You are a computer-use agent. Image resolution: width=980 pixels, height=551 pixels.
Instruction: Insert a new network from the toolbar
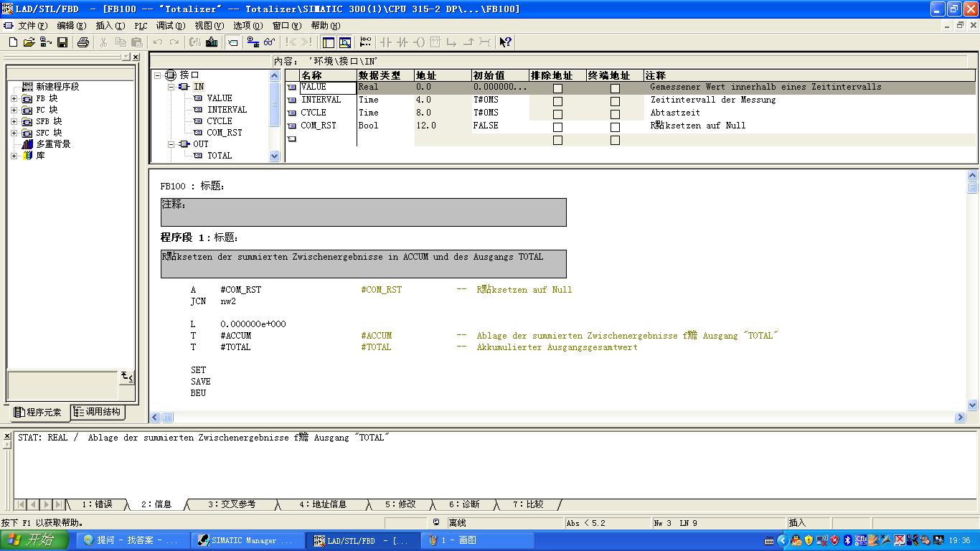point(365,42)
